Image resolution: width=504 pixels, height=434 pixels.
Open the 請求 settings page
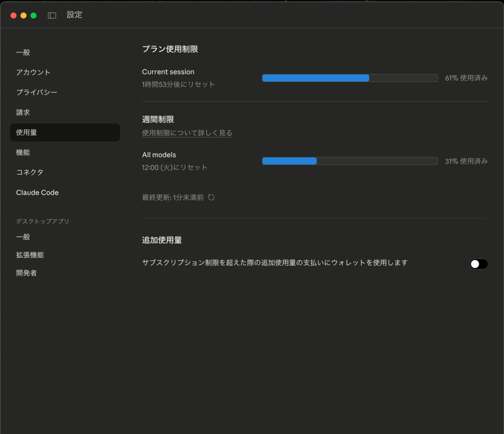coord(23,112)
